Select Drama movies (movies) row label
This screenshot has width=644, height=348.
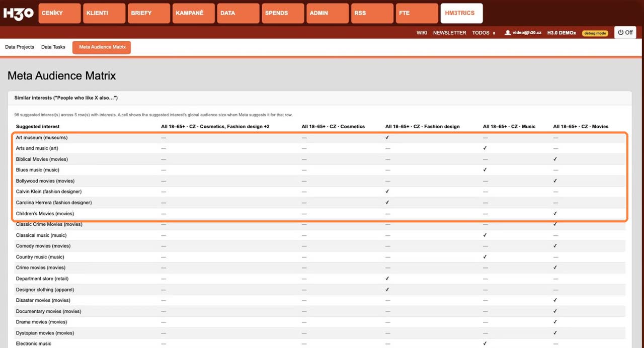point(41,322)
